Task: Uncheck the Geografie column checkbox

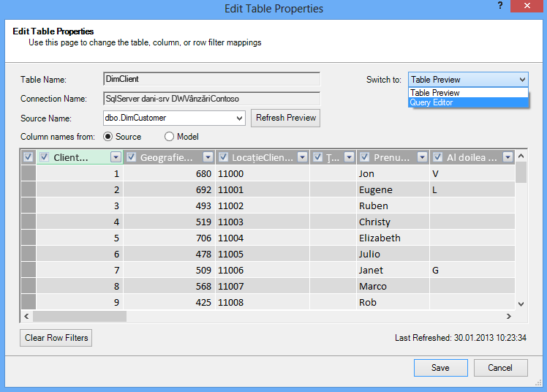Action: tap(131, 157)
